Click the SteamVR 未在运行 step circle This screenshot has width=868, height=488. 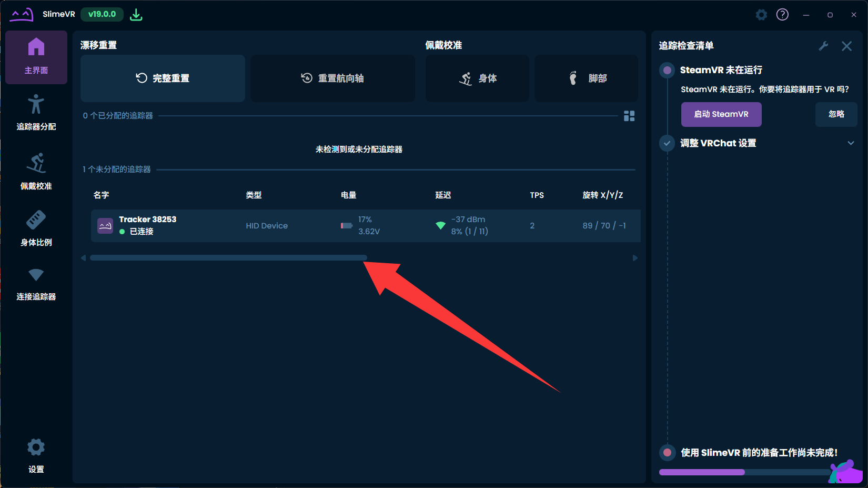pos(667,70)
